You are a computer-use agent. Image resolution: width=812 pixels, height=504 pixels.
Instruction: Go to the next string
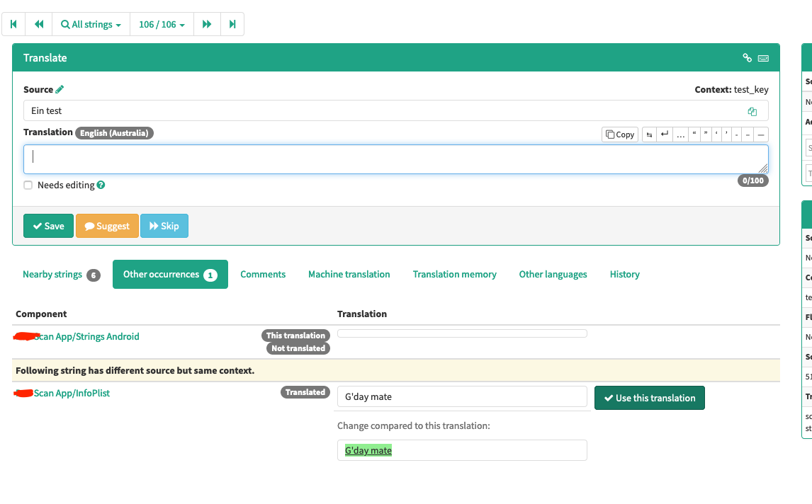(207, 24)
